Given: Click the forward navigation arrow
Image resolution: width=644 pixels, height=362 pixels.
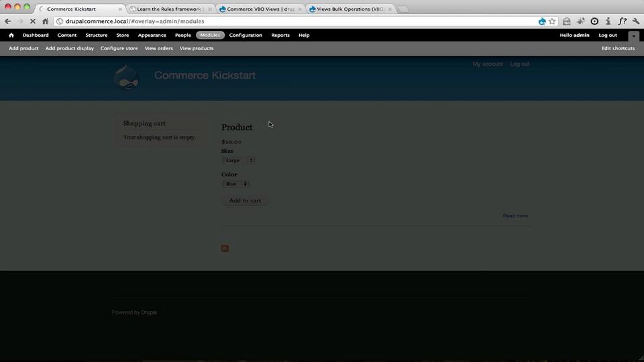Looking at the screenshot, I should coord(20,21).
